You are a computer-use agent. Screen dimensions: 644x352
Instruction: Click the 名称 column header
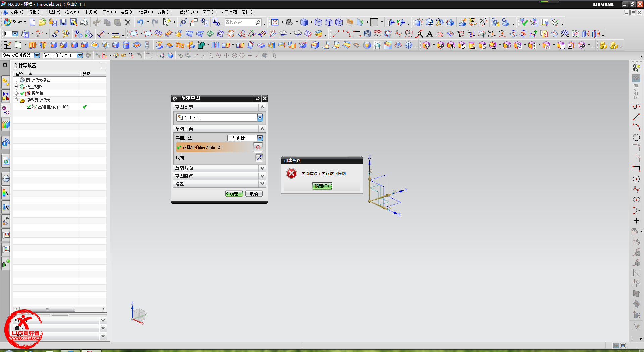pos(47,74)
